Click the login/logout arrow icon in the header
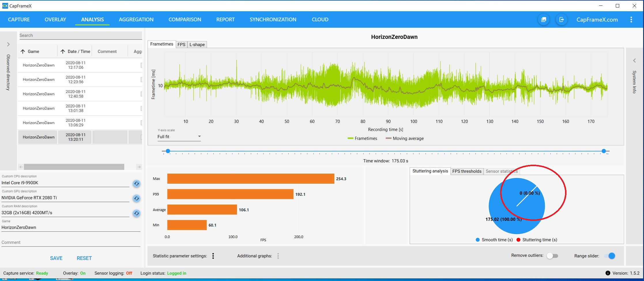The height and width of the screenshot is (281, 644). pos(562,20)
